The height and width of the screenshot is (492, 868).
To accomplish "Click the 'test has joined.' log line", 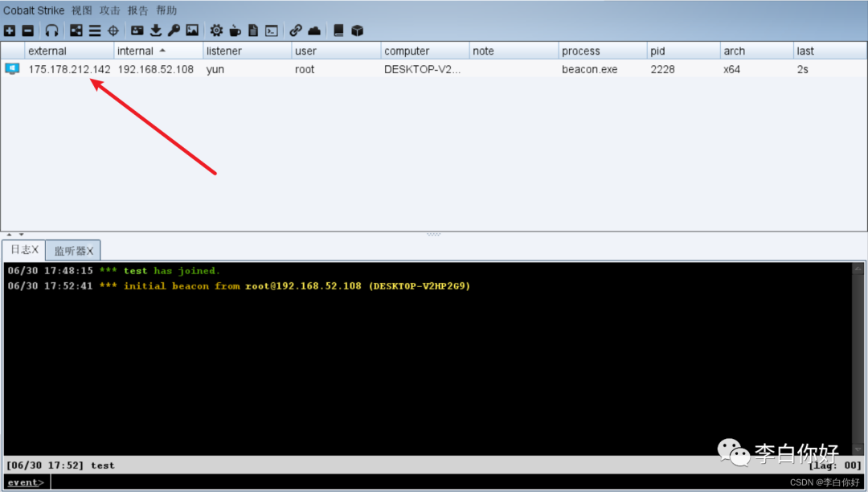I will [x=114, y=271].
